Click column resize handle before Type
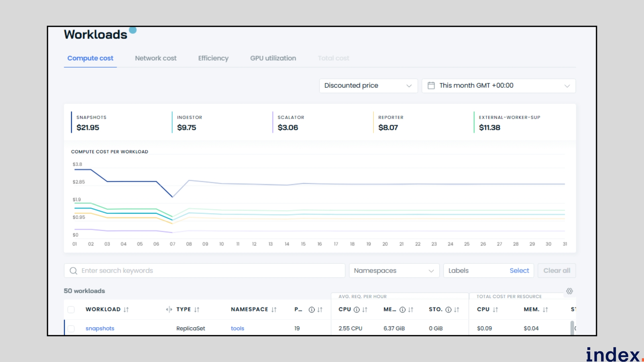This screenshot has height=362, width=644. [x=169, y=309]
